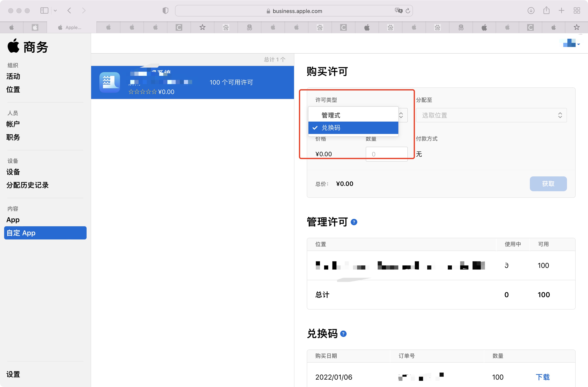Screen dimensions: 588x387
Task: Click the privacy shield icon in toolbar
Action: [165, 11]
